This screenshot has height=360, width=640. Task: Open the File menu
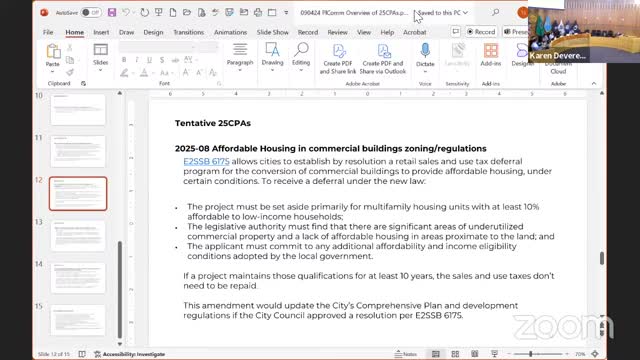coord(48,32)
